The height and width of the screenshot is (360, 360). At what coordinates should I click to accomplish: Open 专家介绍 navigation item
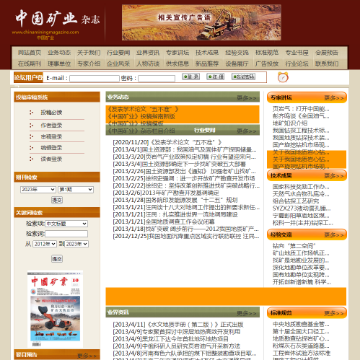point(89,63)
